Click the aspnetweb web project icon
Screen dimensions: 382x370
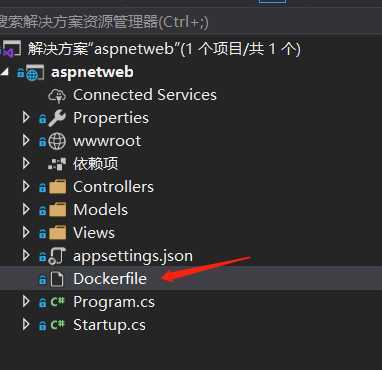coord(35,73)
